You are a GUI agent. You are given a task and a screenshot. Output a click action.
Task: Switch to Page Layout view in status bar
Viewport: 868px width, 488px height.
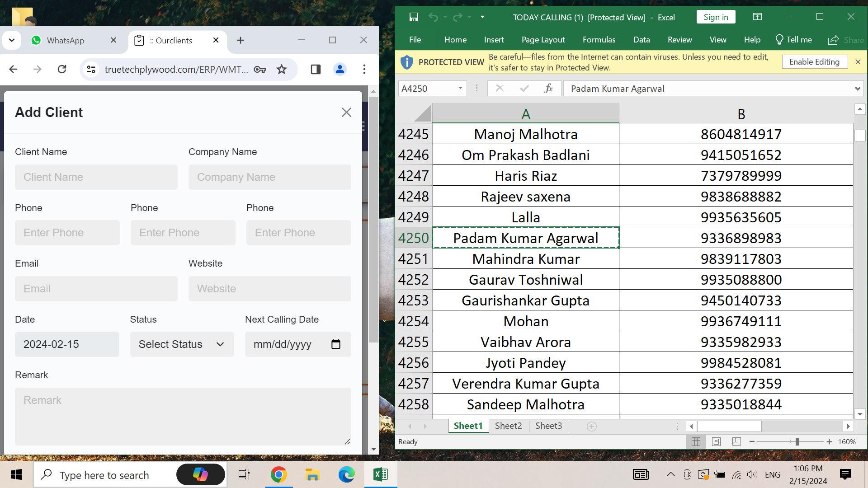tap(716, 442)
